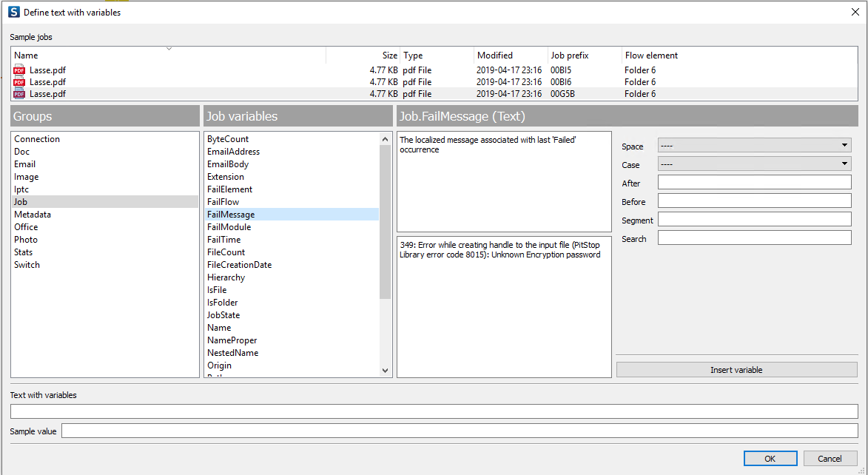Choose the FailElement job variable
The width and height of the screenshot is (868, 475).
click(229, 189)
